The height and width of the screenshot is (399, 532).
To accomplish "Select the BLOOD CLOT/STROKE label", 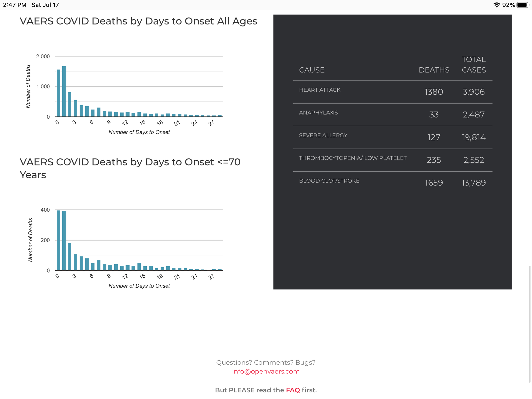I will (x=329, y=181).
